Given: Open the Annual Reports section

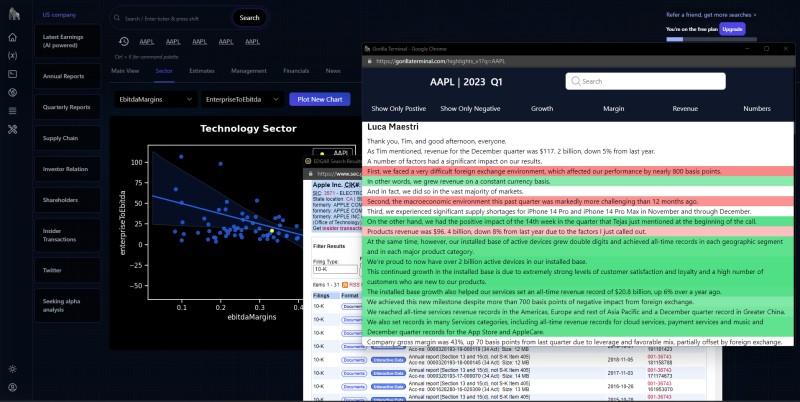Looking at the screenshot, I should [67, 77].
